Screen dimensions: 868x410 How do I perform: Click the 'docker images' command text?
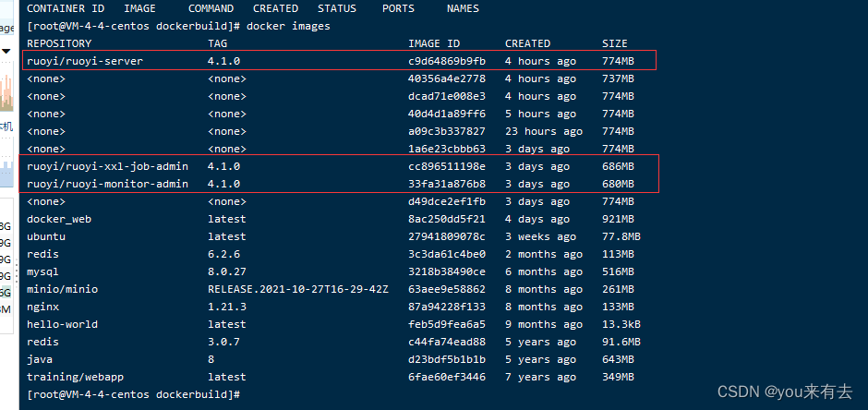(x=288, y=26)
